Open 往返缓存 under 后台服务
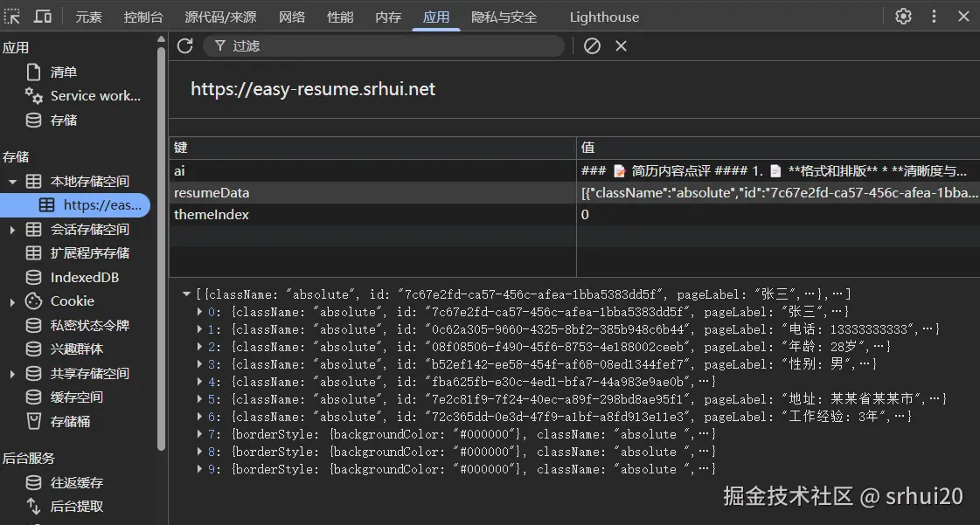The height and width of the screenshot is (525, 980). click(x=76, y=482)
